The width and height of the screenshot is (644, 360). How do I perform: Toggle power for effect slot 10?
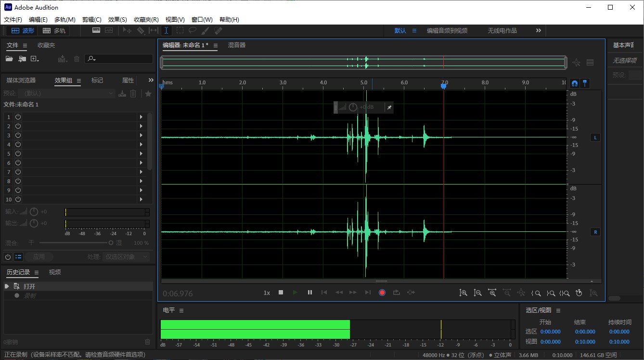[x=18, y=199]
